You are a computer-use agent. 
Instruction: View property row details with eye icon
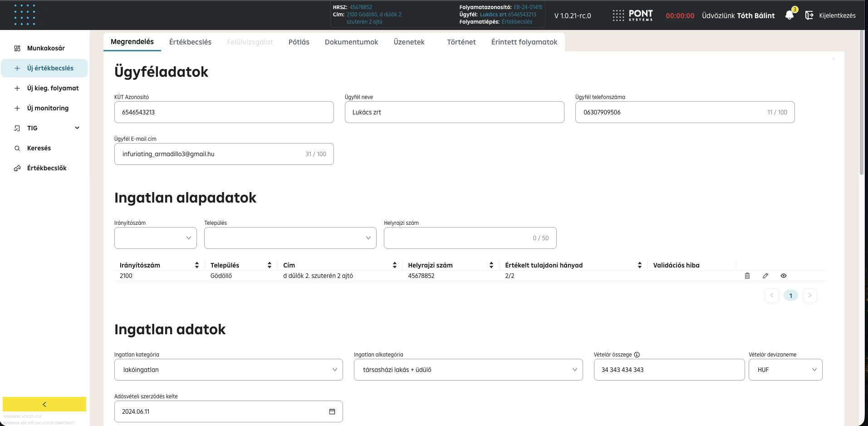pos(784,276)
